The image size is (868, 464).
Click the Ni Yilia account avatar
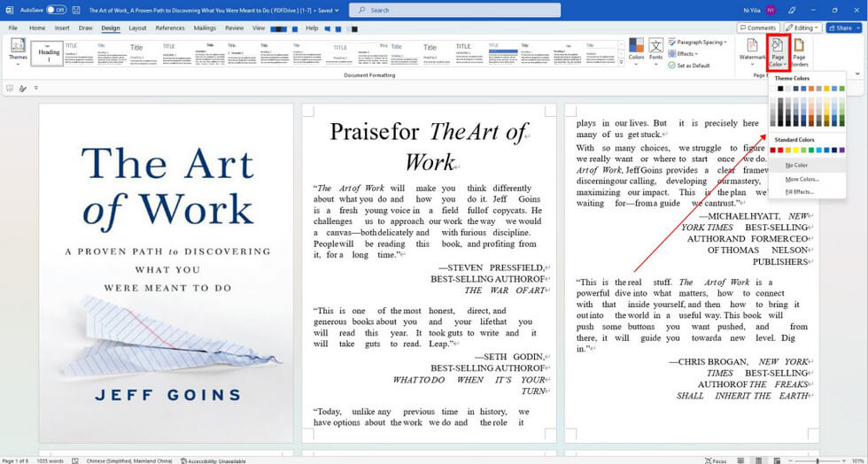click(x=771, y=10)
